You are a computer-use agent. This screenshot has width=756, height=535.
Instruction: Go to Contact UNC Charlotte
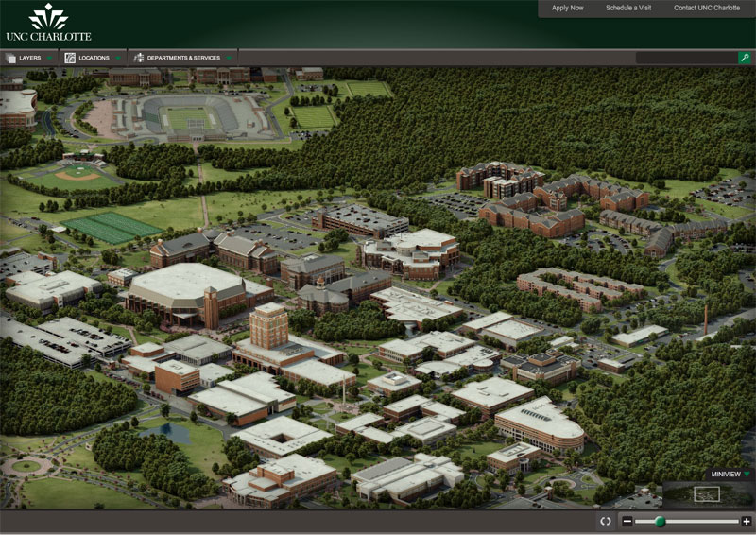click(706, 8)
